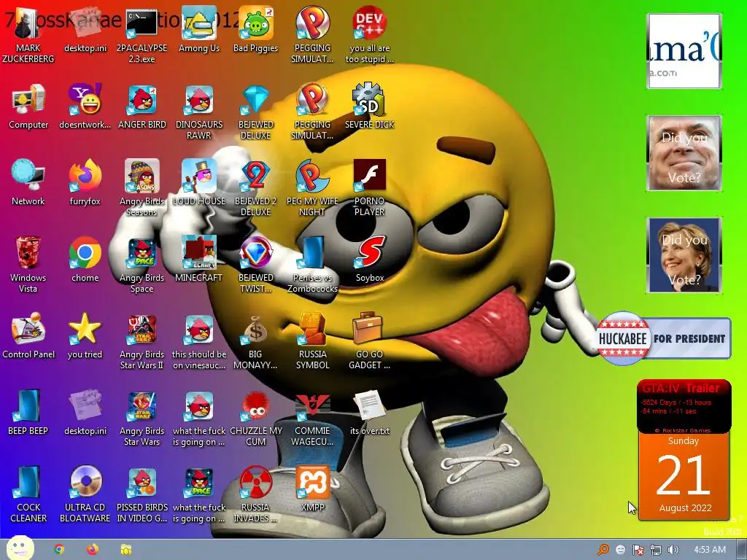Select the RUSSIA SYMBOL icon
This screenshot has width=747, height=560.
(x=312, y=341)
